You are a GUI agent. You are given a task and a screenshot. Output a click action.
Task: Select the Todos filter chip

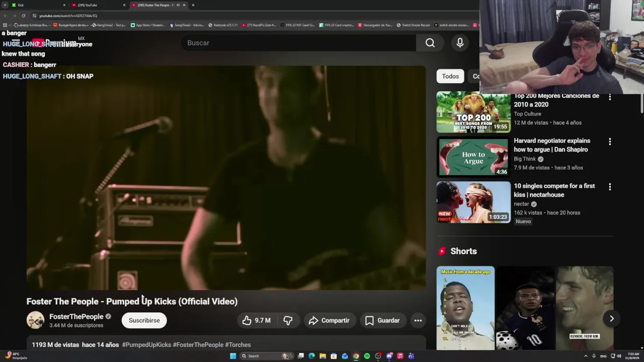(x=450, y=76)
